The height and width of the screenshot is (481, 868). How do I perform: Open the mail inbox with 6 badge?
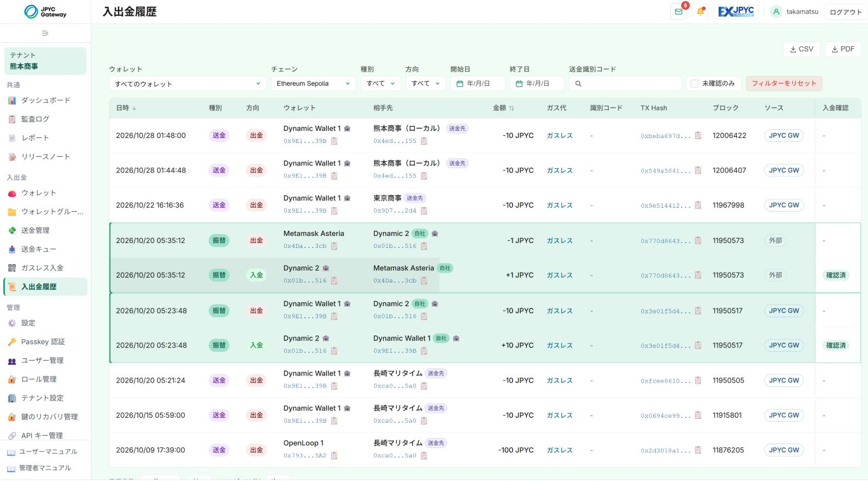[678, 12]
